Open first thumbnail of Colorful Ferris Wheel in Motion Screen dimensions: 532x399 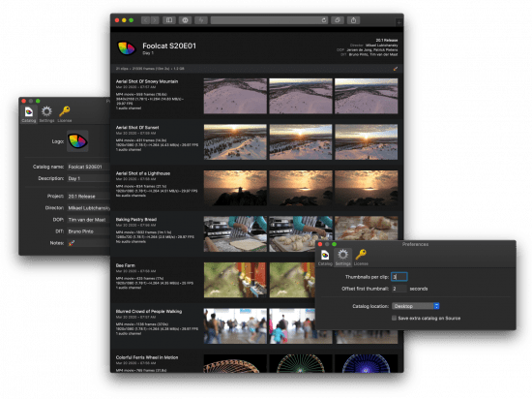(x=235, y=363)
